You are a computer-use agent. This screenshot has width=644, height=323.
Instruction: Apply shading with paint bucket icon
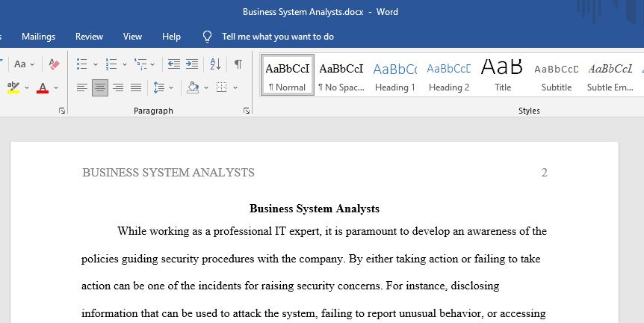pyautogui.click(x=193, y=87)
